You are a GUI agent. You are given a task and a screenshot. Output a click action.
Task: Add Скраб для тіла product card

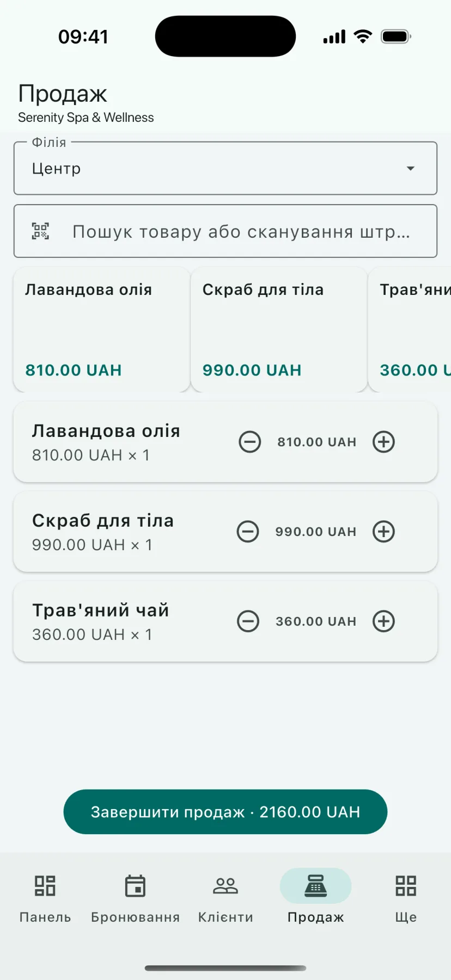point(279,329)
